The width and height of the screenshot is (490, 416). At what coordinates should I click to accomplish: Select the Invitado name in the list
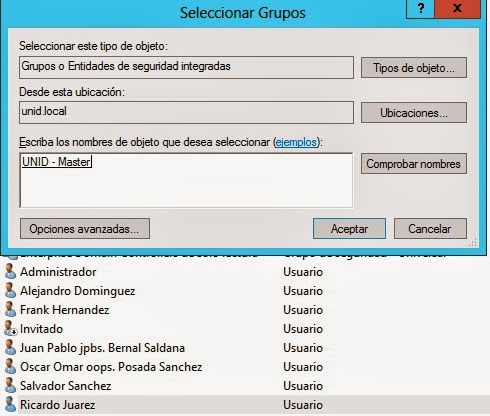(41, 329)
